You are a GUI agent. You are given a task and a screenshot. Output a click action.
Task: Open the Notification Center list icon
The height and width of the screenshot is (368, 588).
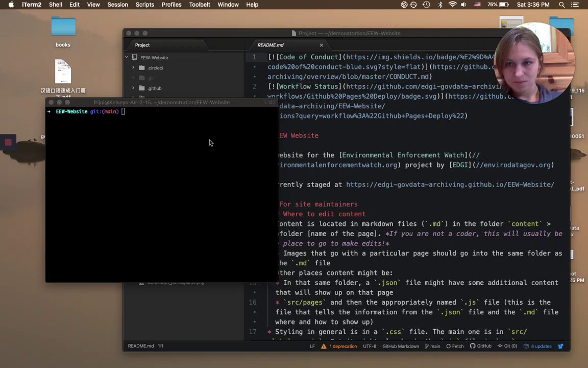coord(575,5)
